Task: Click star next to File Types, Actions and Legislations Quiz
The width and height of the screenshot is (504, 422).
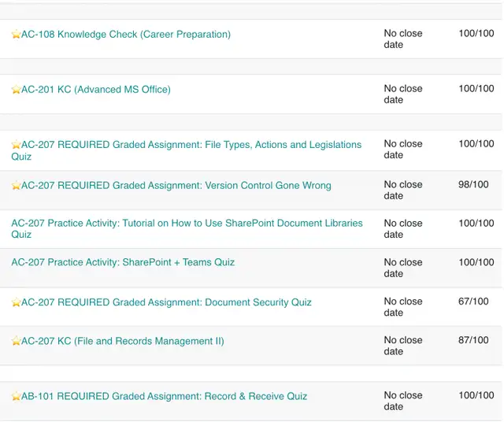Action: coord(16,145)
